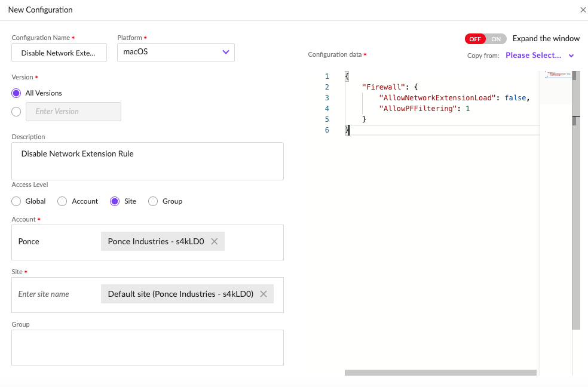Image resolution: width=588 pixels, height=387 pixels.
Task: Click the Copy from chevron arrow
Action: pyautogui.click(x=571, y=56)
